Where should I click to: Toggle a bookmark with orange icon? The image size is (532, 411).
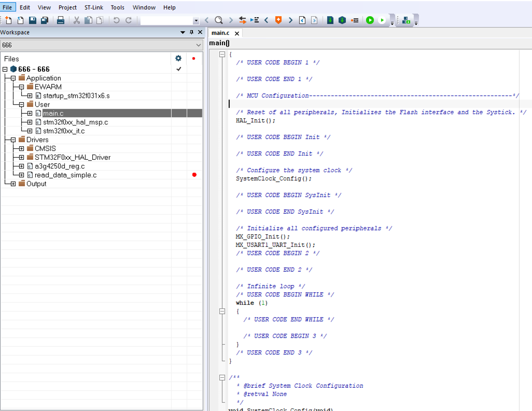(x=278, y=20)
